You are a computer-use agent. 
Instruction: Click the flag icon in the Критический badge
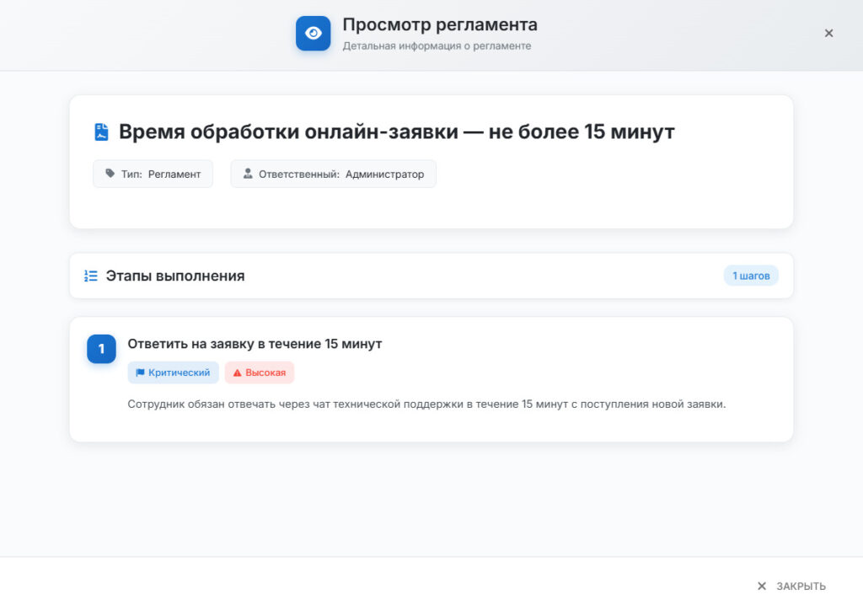(x=140, y=372)
